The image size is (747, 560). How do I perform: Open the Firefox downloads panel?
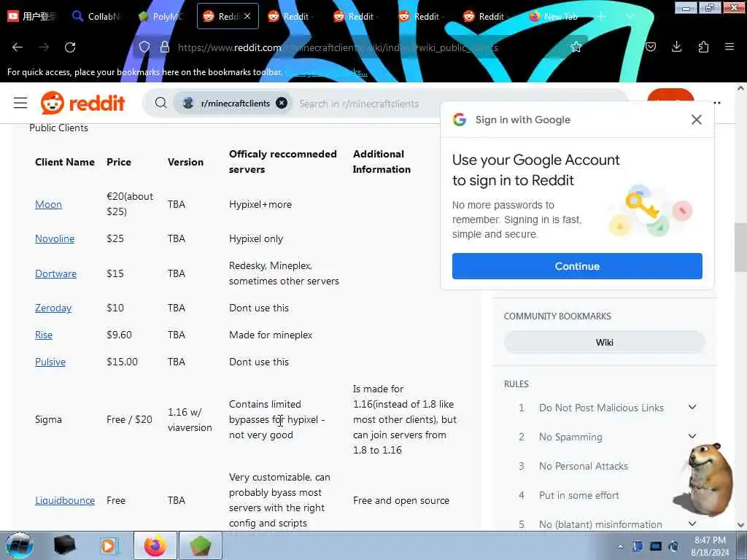(x=676, y=47)
